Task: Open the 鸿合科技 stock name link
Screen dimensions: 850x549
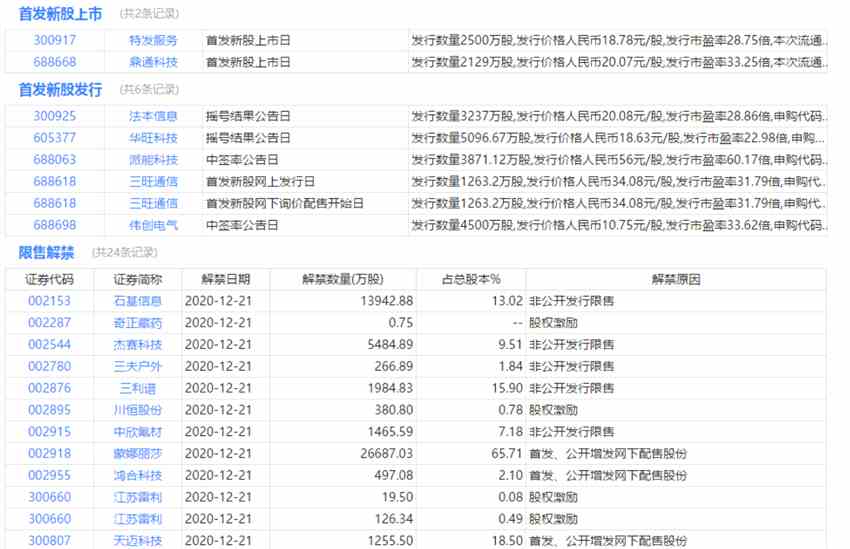Action: pos(138,475)
